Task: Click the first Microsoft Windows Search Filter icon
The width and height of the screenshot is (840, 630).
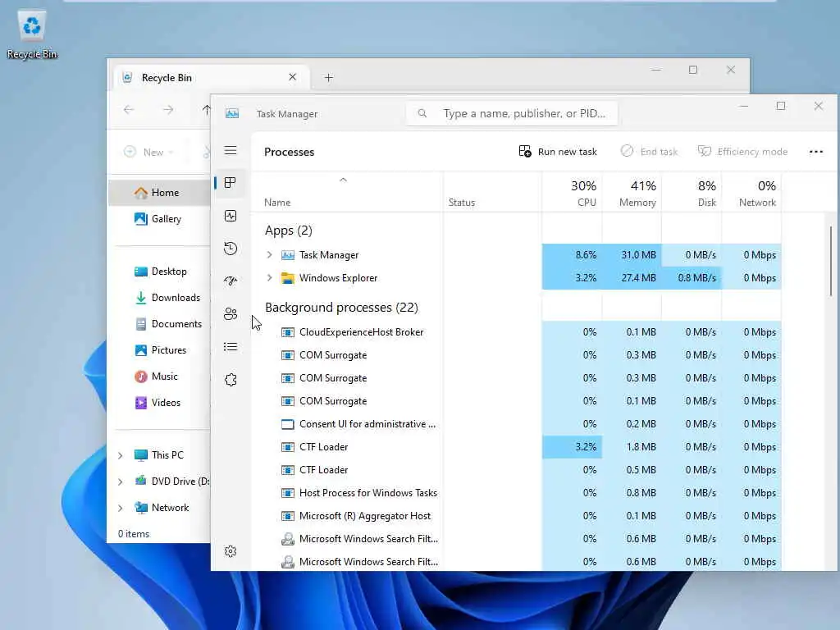Action: click(288, 539)
